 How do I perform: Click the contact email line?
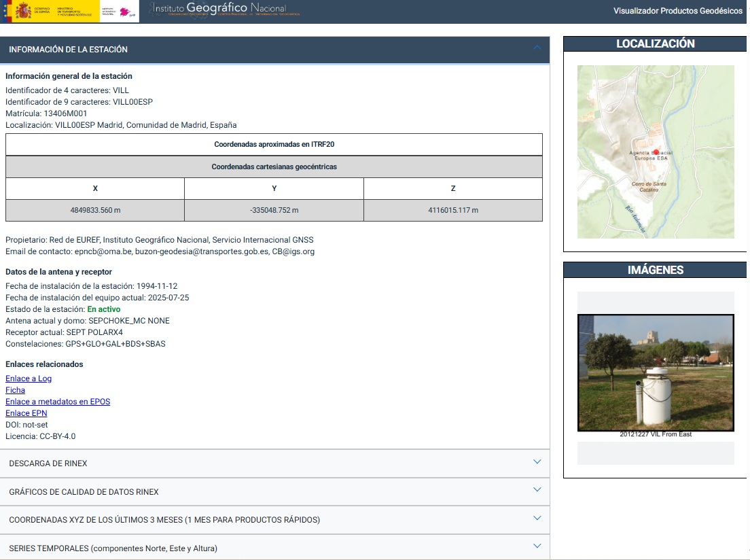click(160, 251)
